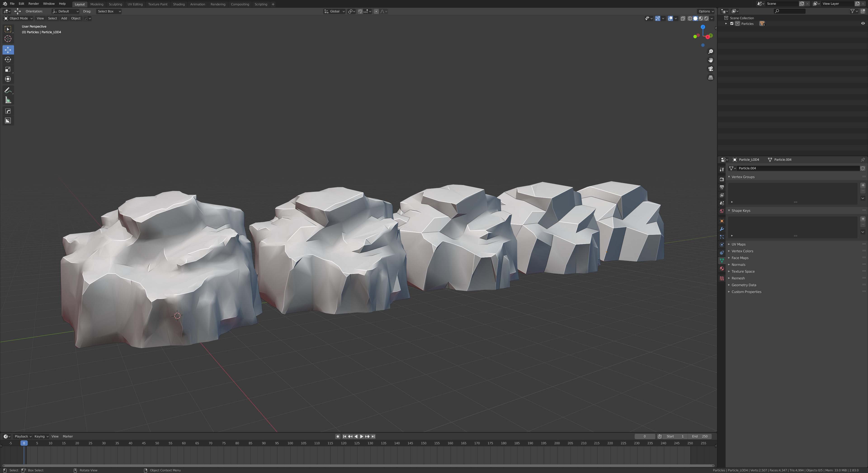868x473 pixels.
Task: Switch perspective/orthographic with the grid icon
Action: (711, 78)
